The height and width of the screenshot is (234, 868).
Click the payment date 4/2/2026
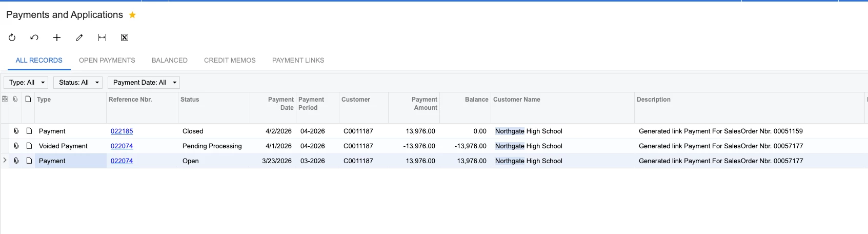[273, 131]
